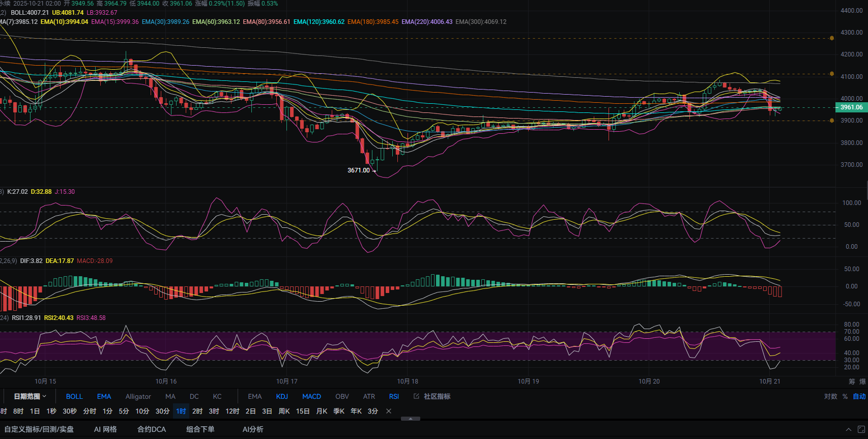This screenshot has height=439, width=868.
Task: Enable the Alligator indicator
Action: pos(138,396)
